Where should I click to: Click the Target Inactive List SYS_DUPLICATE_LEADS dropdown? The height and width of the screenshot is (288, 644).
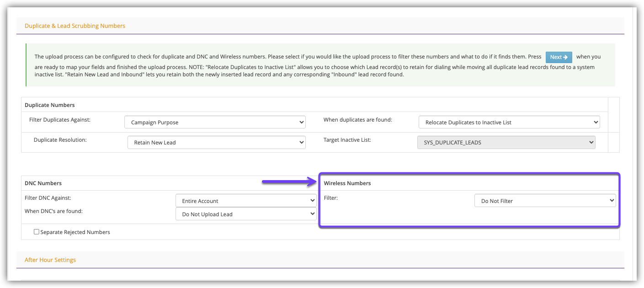(506, 143)
